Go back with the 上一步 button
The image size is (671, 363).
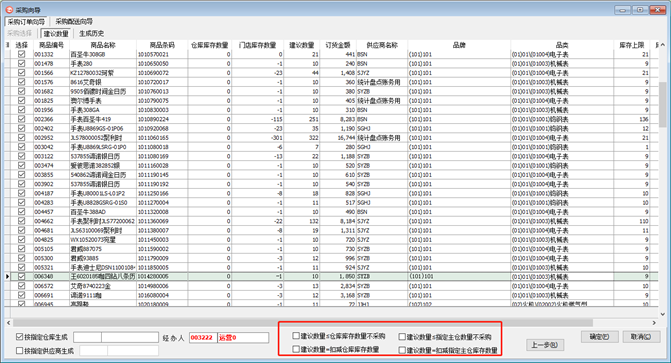tap(545, 345)
